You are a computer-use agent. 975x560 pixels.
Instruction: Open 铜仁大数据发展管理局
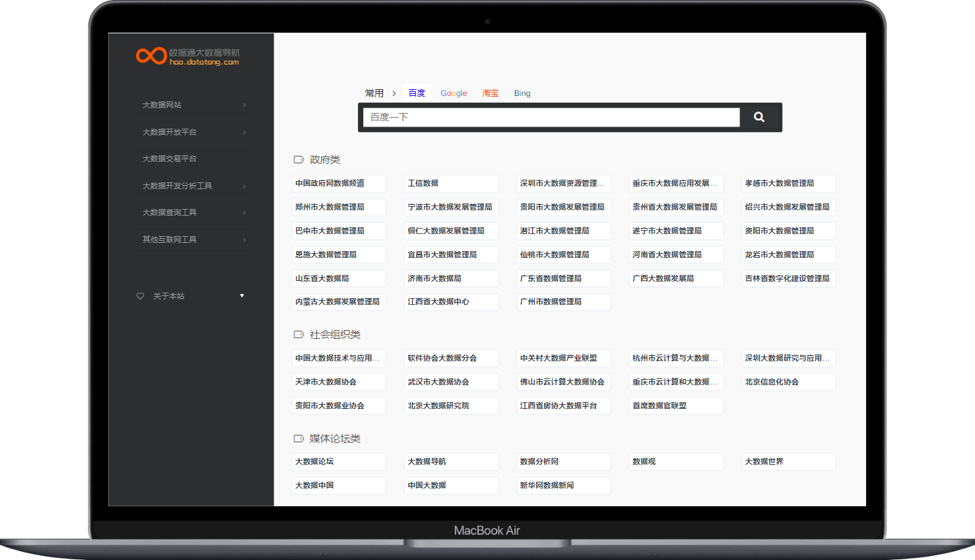tap(451, 231)
